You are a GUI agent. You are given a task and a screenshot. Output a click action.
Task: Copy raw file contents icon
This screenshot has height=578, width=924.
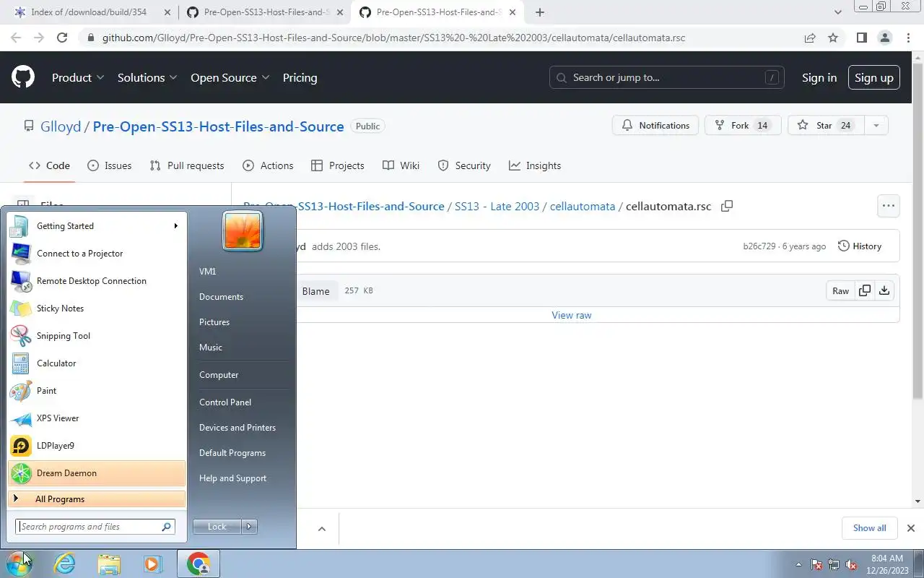(864, 290)
